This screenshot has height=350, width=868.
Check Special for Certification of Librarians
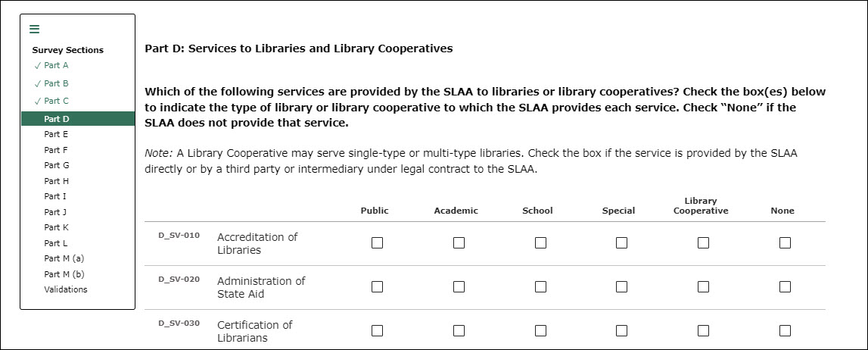[x=621, y=331]
